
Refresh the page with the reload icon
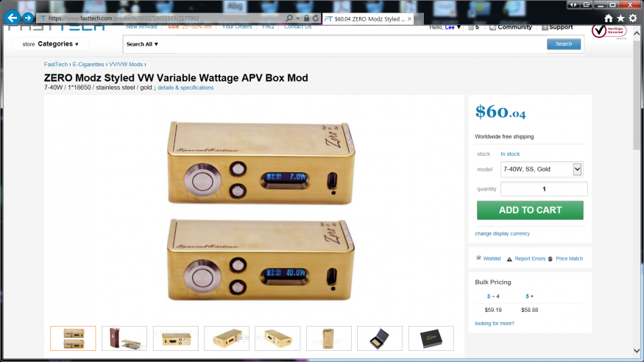point(316,18)
